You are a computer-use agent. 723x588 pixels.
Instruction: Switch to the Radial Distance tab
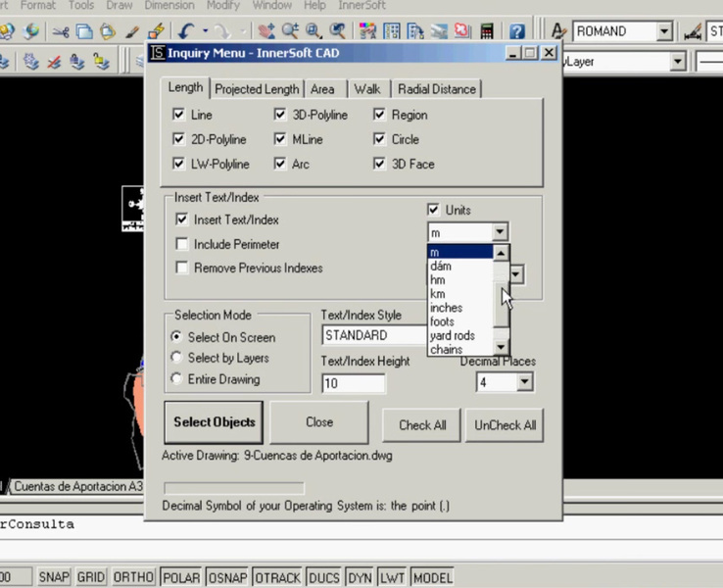tap(437, 89)
